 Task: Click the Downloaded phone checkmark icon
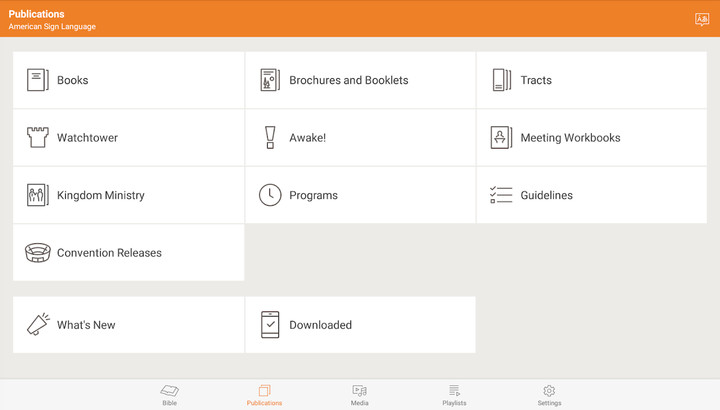(x=270, y=324)
